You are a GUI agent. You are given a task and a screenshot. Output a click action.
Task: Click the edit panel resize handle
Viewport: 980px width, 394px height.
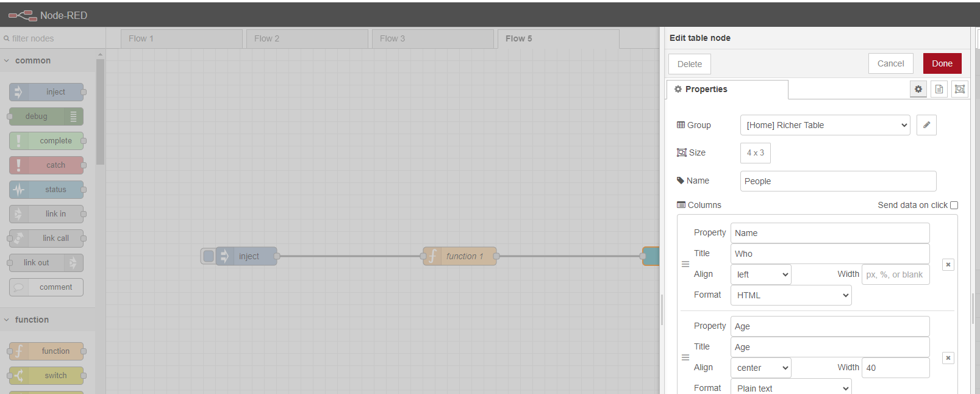click(x=662, y=310)
